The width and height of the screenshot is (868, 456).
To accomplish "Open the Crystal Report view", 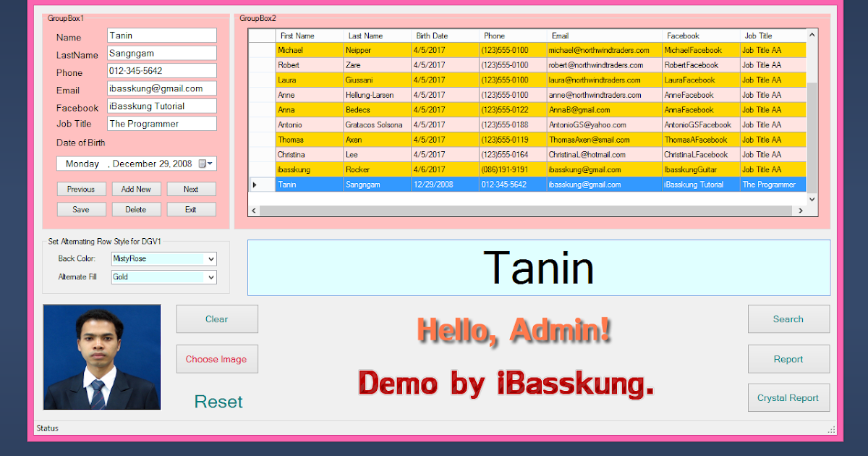I will point(788,397).
